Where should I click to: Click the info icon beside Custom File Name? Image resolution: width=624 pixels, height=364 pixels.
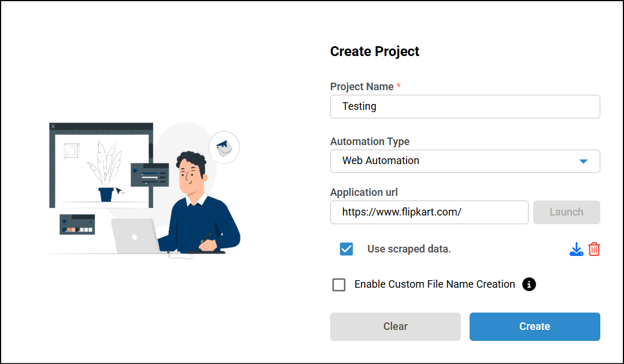pyautogui.click(x=529, y=284)
